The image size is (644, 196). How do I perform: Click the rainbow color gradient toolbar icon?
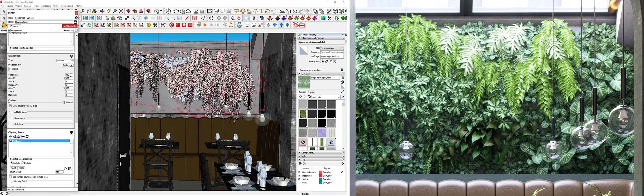tap(323, 18)
